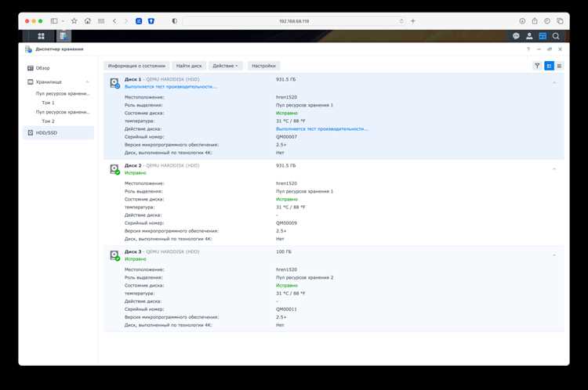This screenshot has height=390, width=588.
Task: Click Disk 1 serial number QM00007
Action: pos(286,137)
